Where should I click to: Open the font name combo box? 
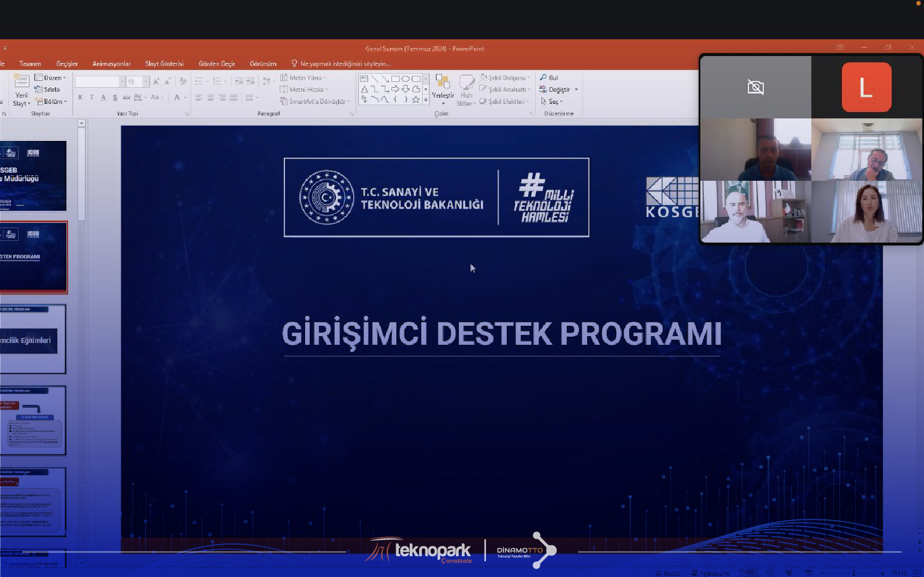pos(100,82)
